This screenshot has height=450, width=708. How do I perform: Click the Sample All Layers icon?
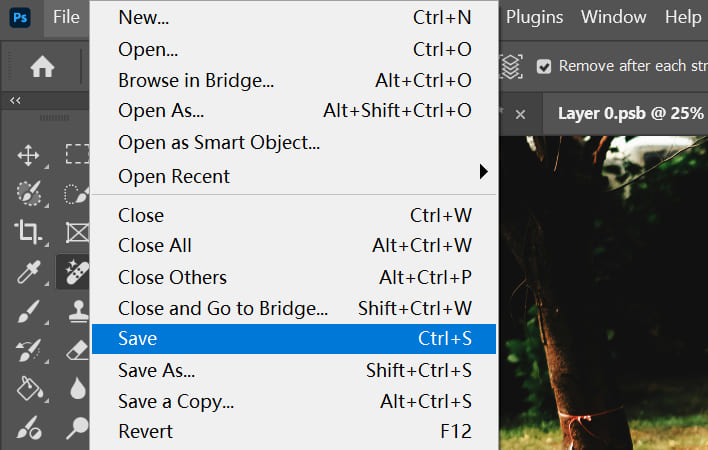click(511, 67)
